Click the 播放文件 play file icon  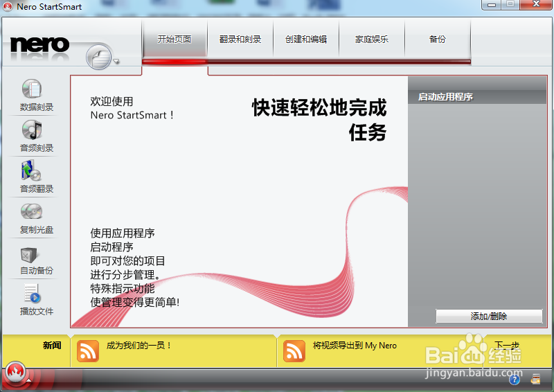coord(32,293)
